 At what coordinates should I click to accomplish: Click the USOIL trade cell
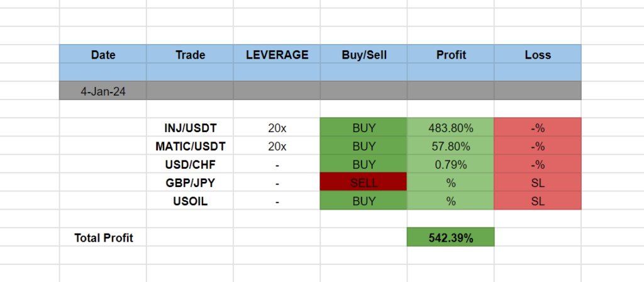(190, 201)
